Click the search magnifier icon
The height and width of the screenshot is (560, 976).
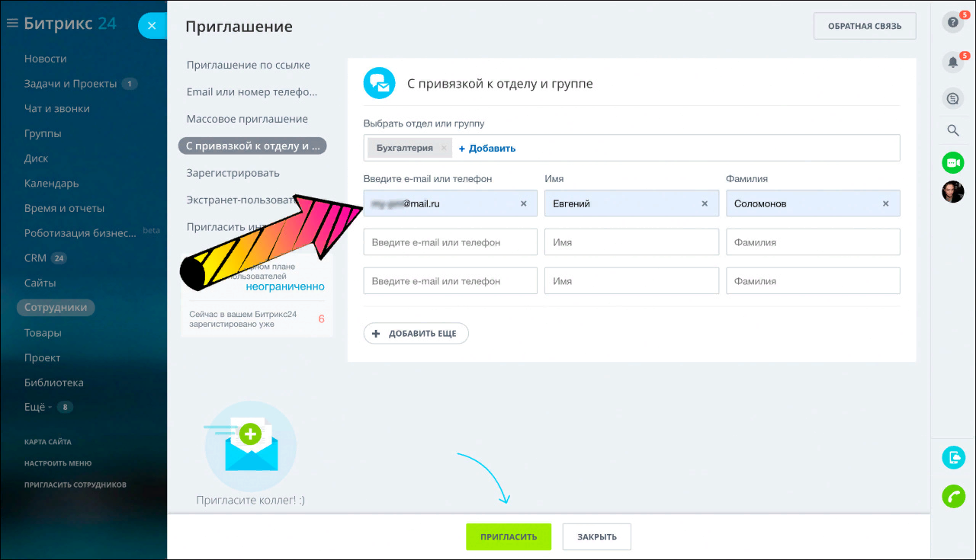click(952, 130)
